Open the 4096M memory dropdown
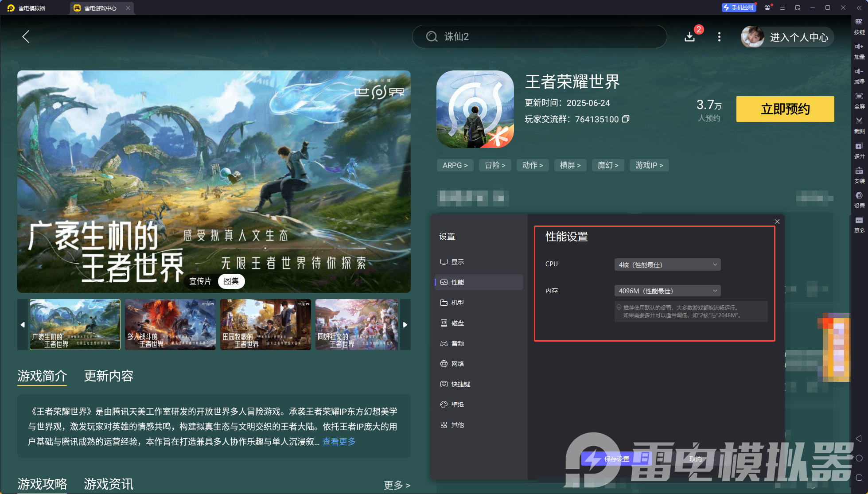Image resolution: width=868 pixels, height=494 pixels. pos(667,291)
